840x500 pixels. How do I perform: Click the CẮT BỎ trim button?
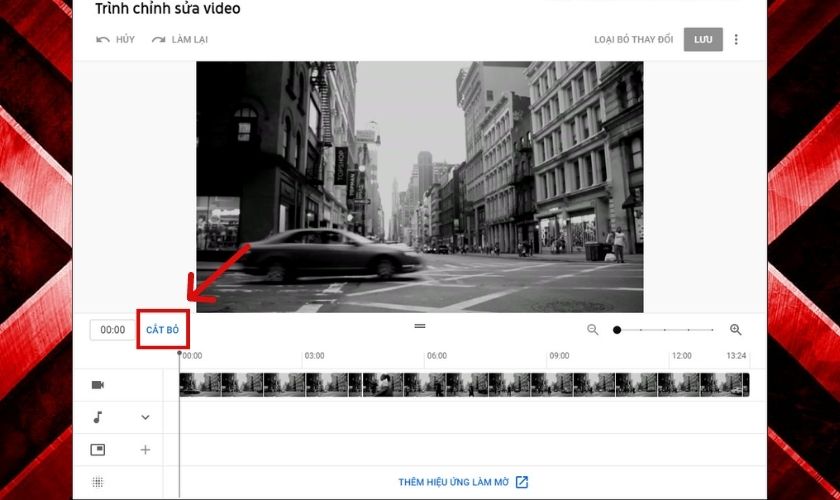point(162,330)
